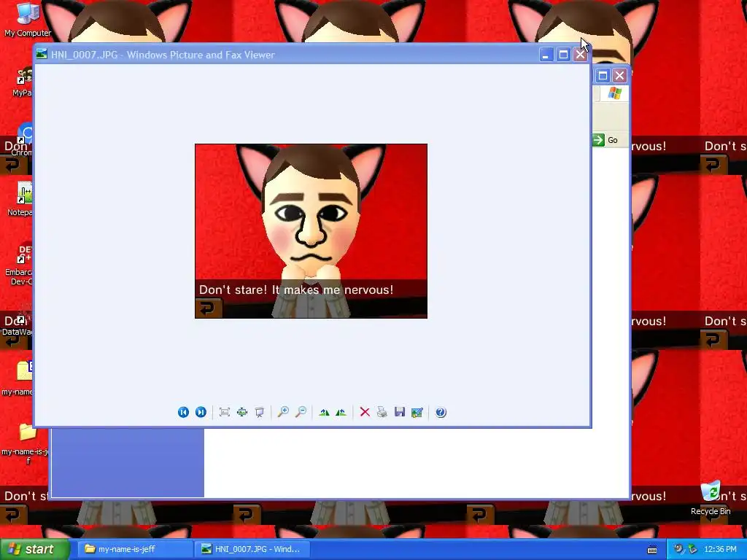This screenshot has width=747, height=560.
Task: Maximize the Picture and Fax Viewer window
Action: [563, 55]
